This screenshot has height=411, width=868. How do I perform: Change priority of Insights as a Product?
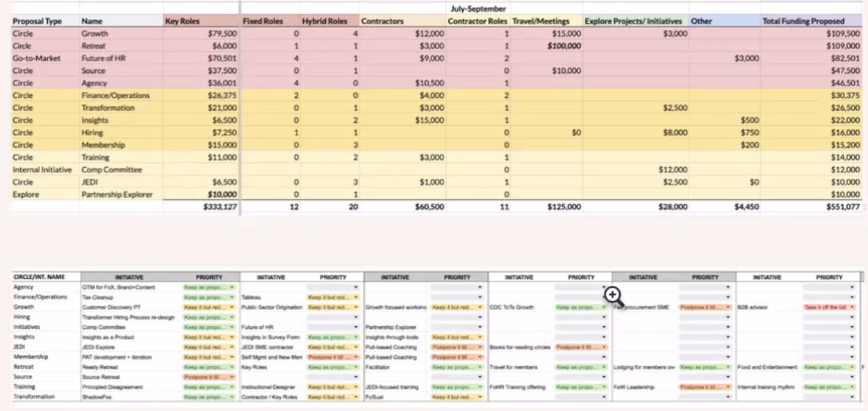click(208, 337)
